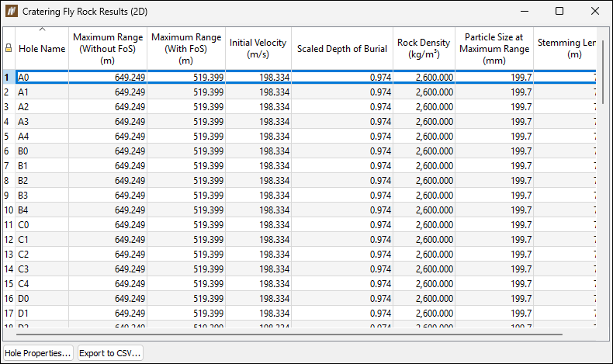
Task: Close the Cratering Fly Rock Results window
Action: point(595,11)
